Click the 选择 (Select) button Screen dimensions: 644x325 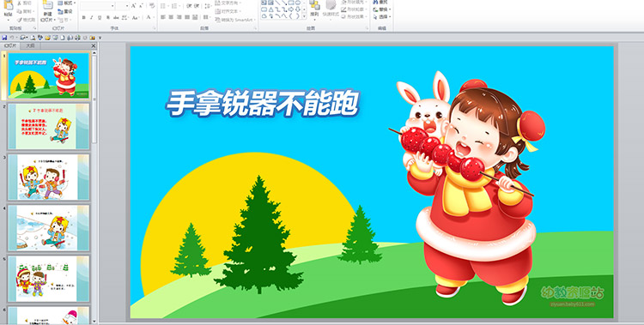382,17
